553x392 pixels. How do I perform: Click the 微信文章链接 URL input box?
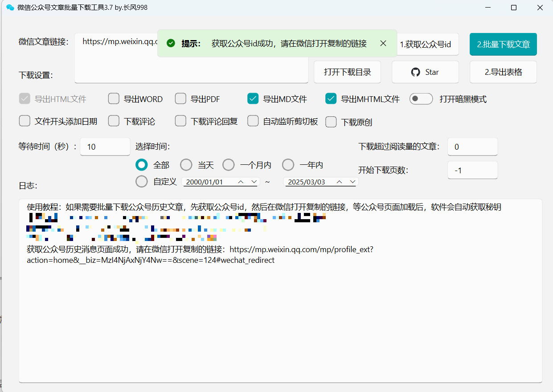click(x=191, y=58)
